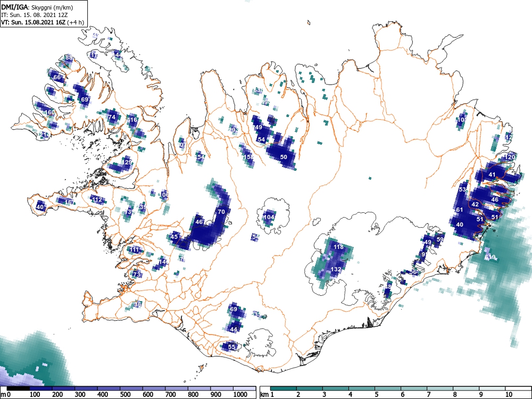Select the '500' meter legend tick label

(125, 395)
